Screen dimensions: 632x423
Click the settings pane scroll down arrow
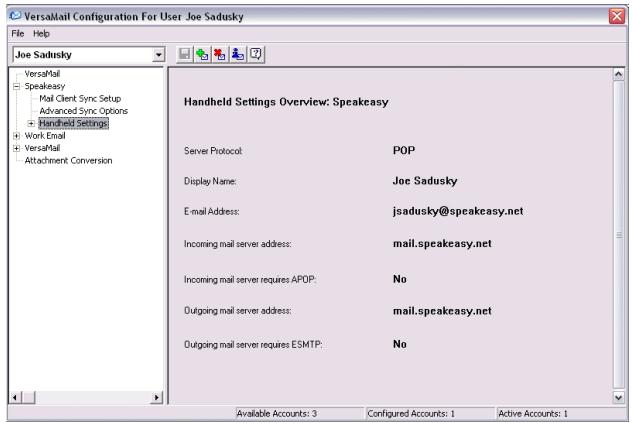(619, 398)
